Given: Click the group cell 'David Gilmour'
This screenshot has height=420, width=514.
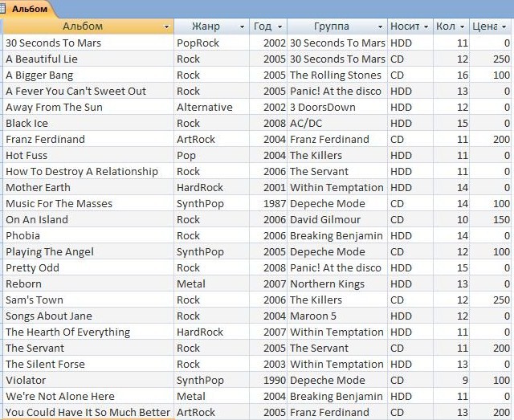Looking at the screenshot, I should (x=337, y=220).
